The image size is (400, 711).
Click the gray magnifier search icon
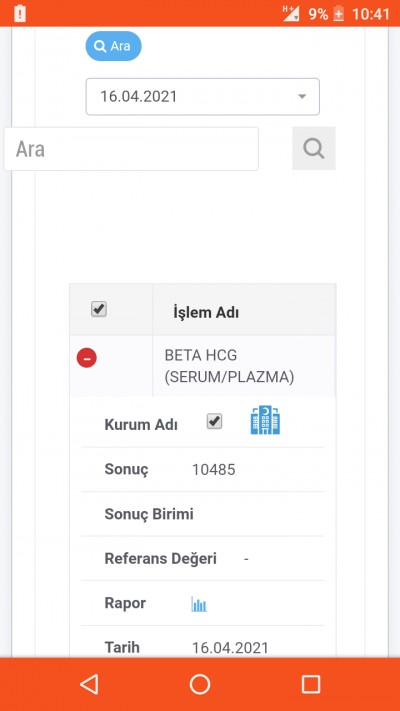(314, 148)
